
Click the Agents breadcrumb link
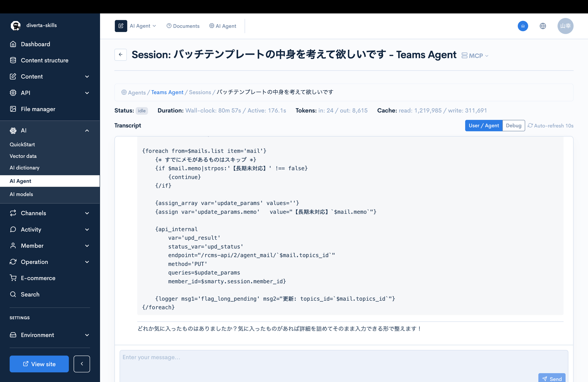[137, 92]
